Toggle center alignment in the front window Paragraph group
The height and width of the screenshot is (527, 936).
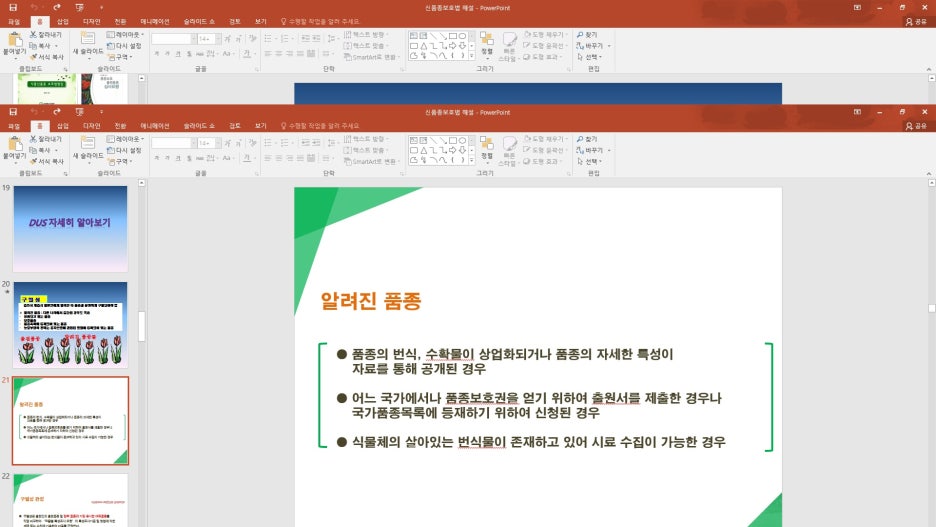[279, 158]
